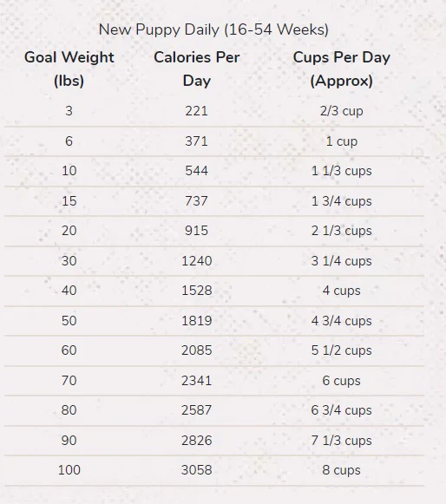Click the 15 lbs goal weight cell
446x504 pixels.
[69, 201]
